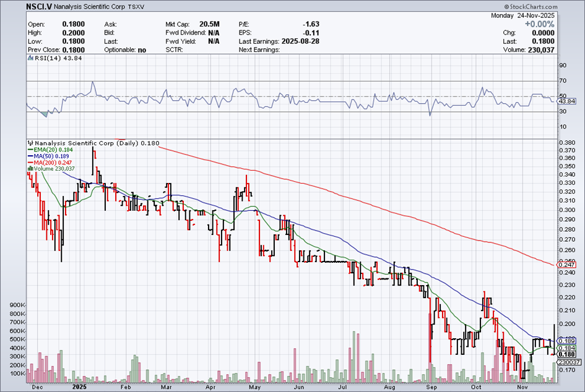The width and height of the screenshot is (585, 392).
Task: Click the 900K volume axis label
Action: pyautogui.click(x=17, y=305)
